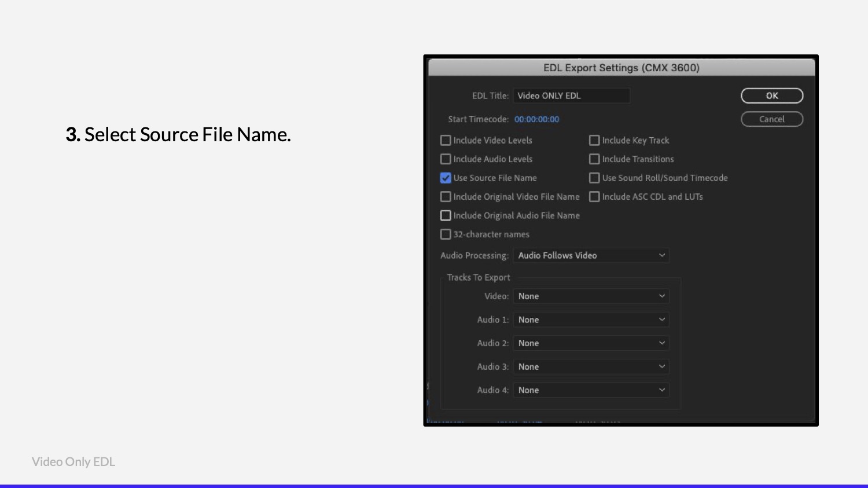
Task: Open the Audio 2 track dropdown
Action: 591,343
